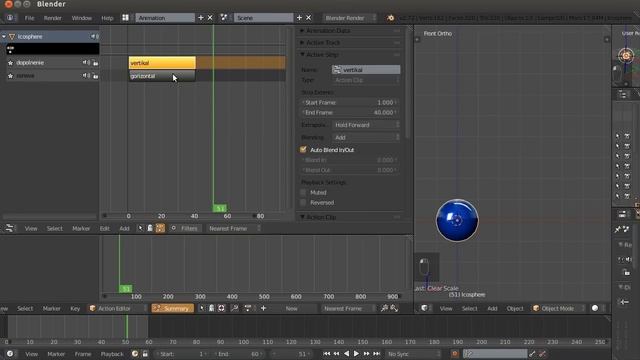Toggle lock on the second NLA track
The height and width of the screenshot is (360, 640).
tap(95, 76)
